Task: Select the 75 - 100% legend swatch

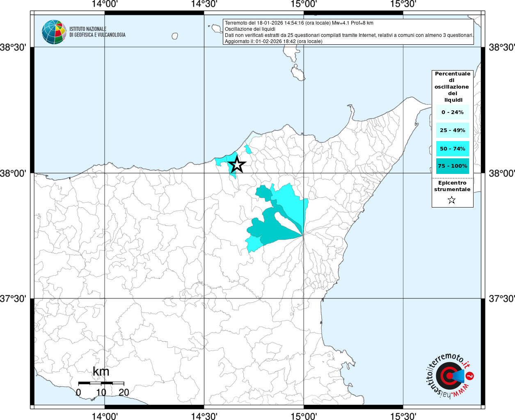Action: click(453, 166)
